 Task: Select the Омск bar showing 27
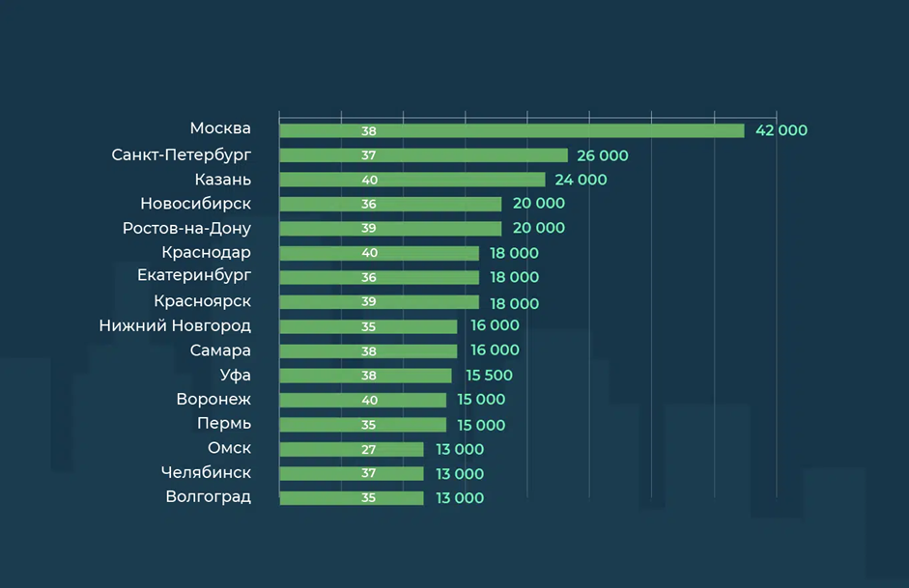pyautogui.click(x=352, y=449)
